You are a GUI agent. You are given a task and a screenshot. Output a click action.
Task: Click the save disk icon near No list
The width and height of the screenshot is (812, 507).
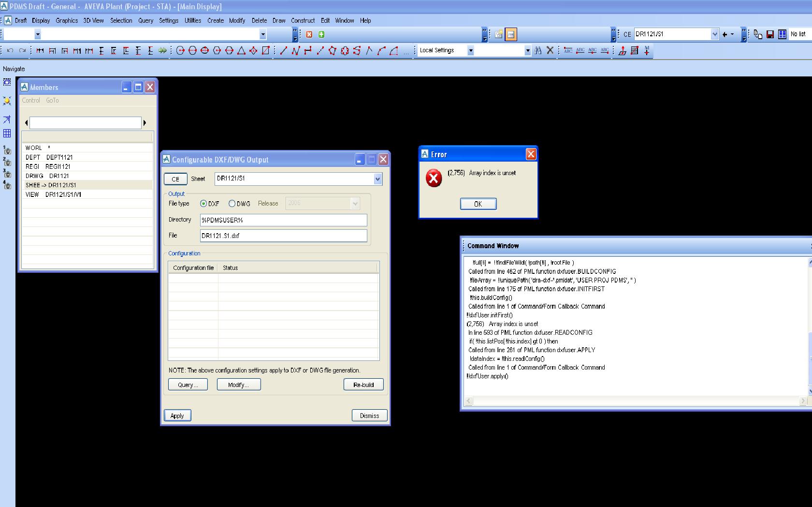coord(770,34)
